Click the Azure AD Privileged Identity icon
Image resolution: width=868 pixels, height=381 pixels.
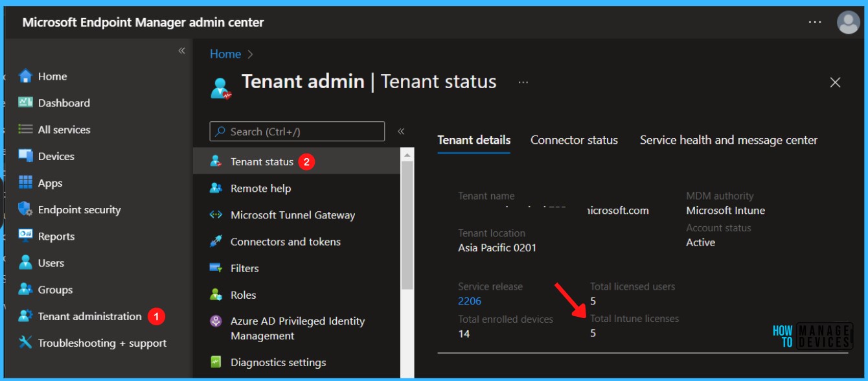(216, 321)
